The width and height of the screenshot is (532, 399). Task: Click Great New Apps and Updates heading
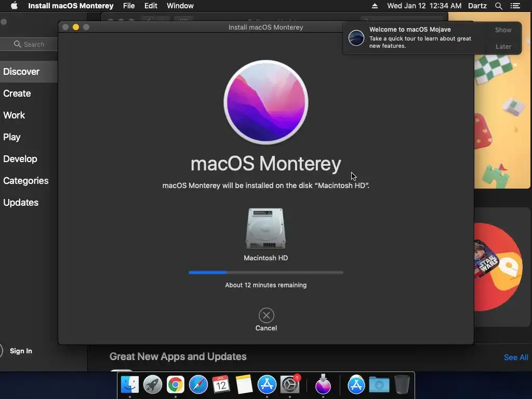[x=178, y=356]
